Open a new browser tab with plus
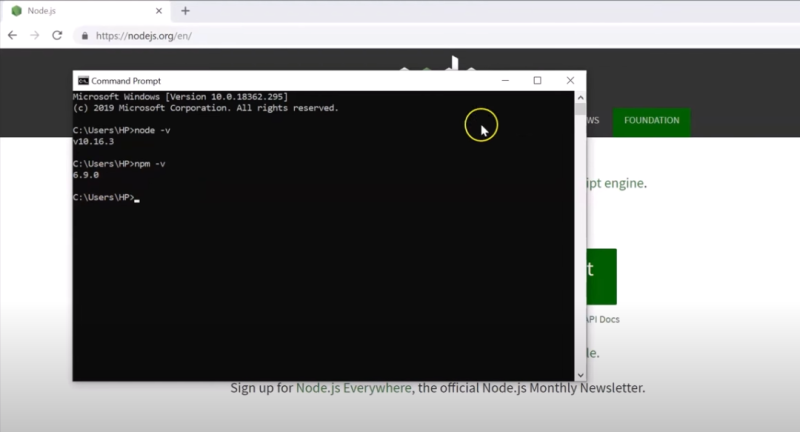Image resolution: width=800 pixels, height=432 pixels. click(185, 11)
